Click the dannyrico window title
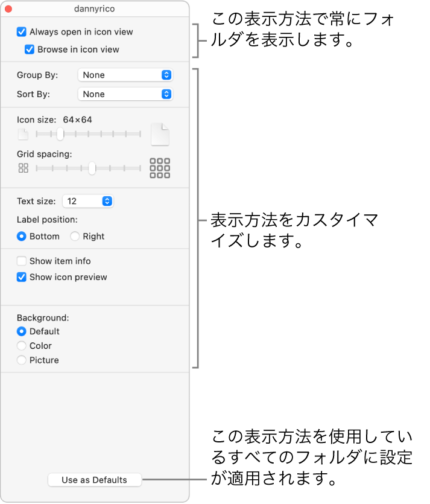Viewport: 430px width, 504px height. click(x=95, y=8)
